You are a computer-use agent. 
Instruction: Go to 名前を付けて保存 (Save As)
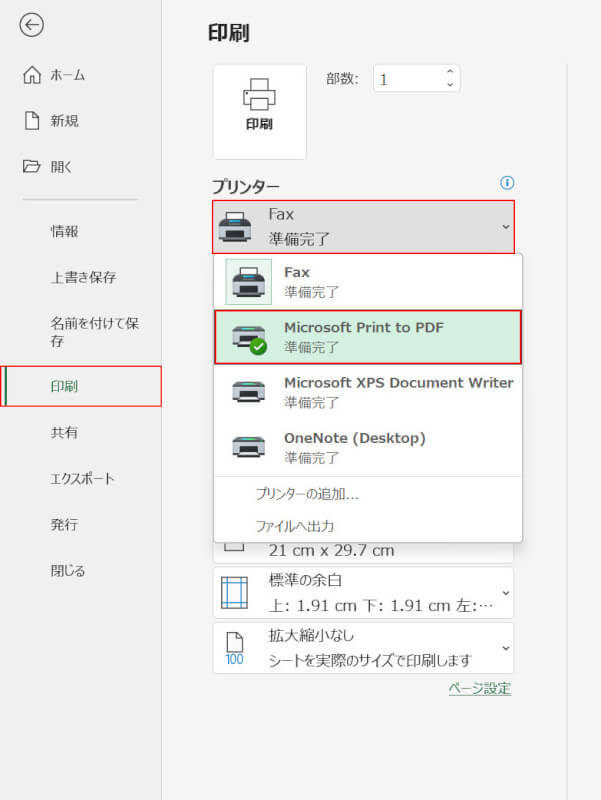94,332
